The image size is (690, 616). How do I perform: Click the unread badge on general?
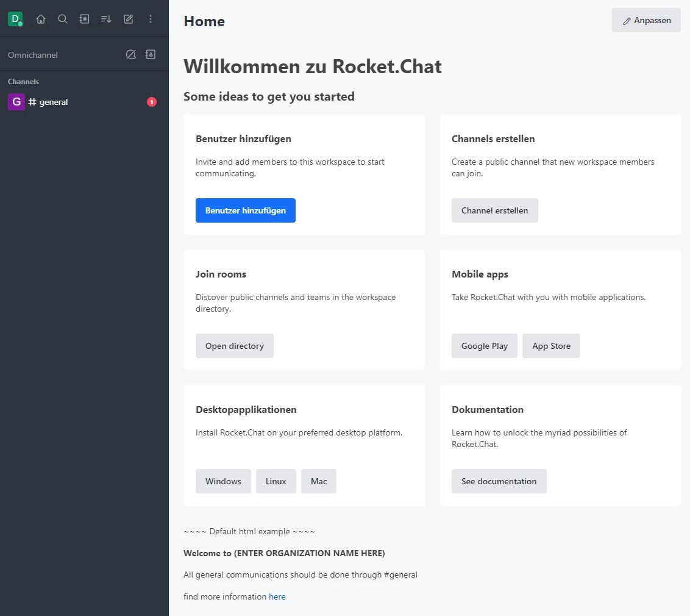tap(152, 102)
